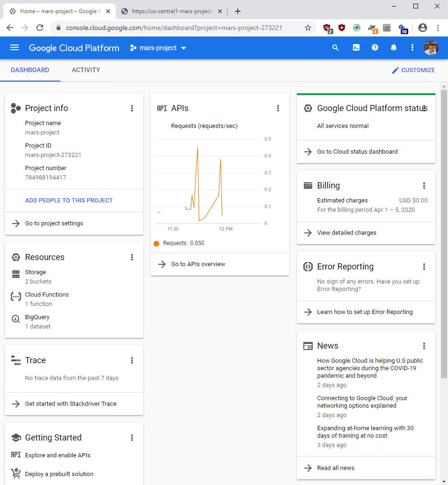The image size is (448, 485).
Task: Click the user profile avatar photo
Action: [431, 48]
